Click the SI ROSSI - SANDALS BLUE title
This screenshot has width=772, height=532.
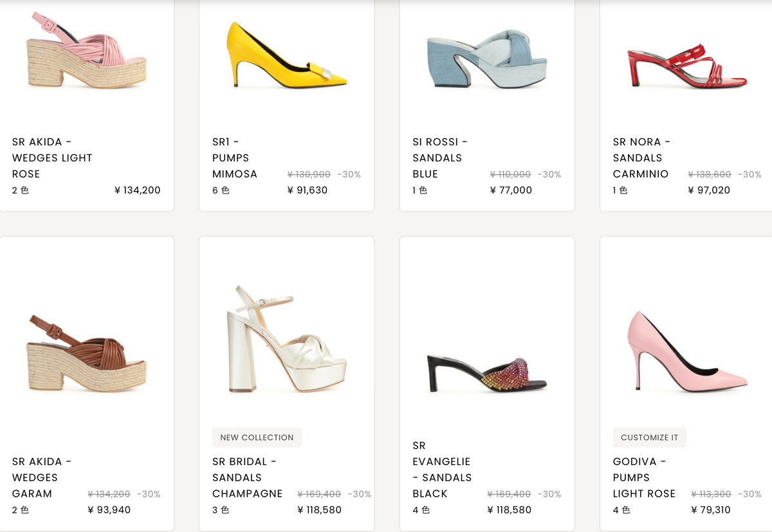[440, 158]
